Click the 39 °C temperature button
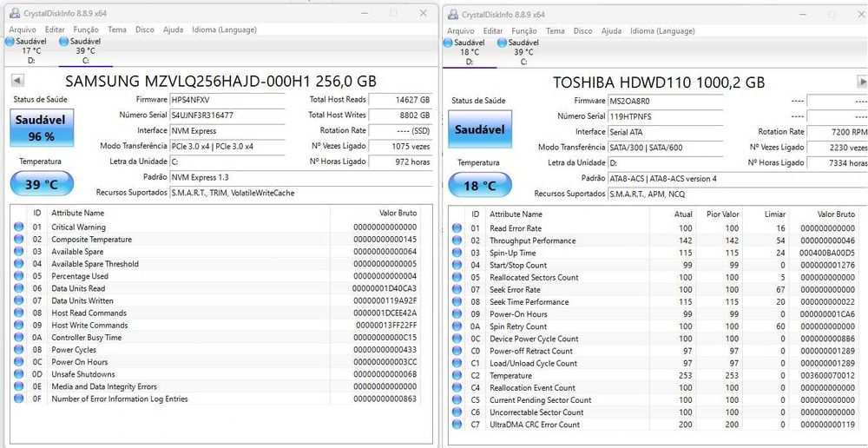Image resolution: width=868 pixels, height=448 pixels. click(x=42, y=184)
